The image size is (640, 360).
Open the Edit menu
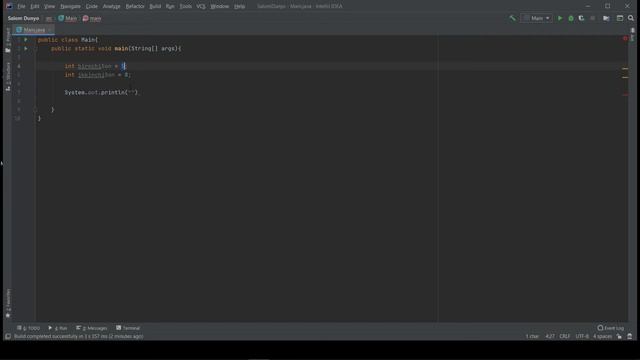click(35, 7)
